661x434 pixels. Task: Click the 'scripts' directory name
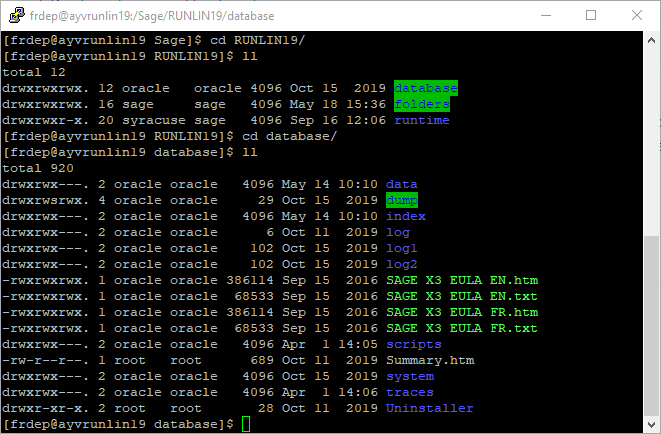coord(414,345)
